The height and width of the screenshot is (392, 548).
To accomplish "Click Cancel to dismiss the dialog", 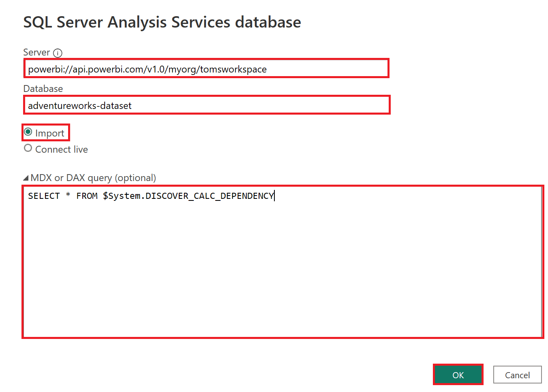I will pos(518,375).
